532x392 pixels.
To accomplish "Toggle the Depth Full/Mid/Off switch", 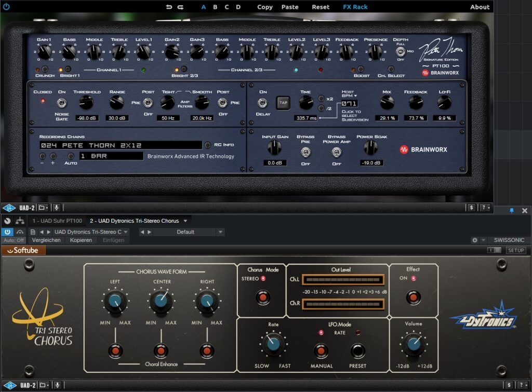I will (401, 52).
